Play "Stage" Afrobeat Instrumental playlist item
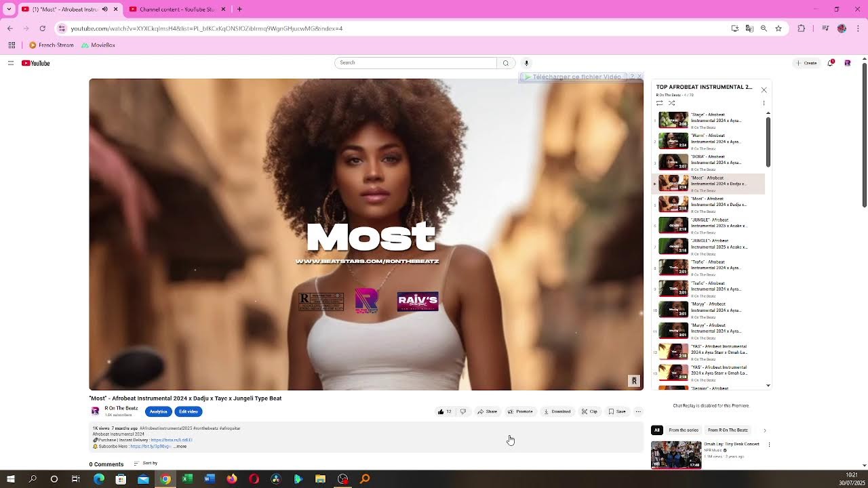 (x=709, y=121)
